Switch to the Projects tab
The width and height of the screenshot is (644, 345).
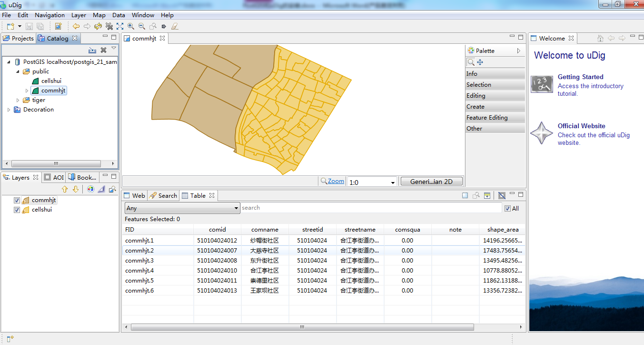pyautogui.click(x=19, y=39)
